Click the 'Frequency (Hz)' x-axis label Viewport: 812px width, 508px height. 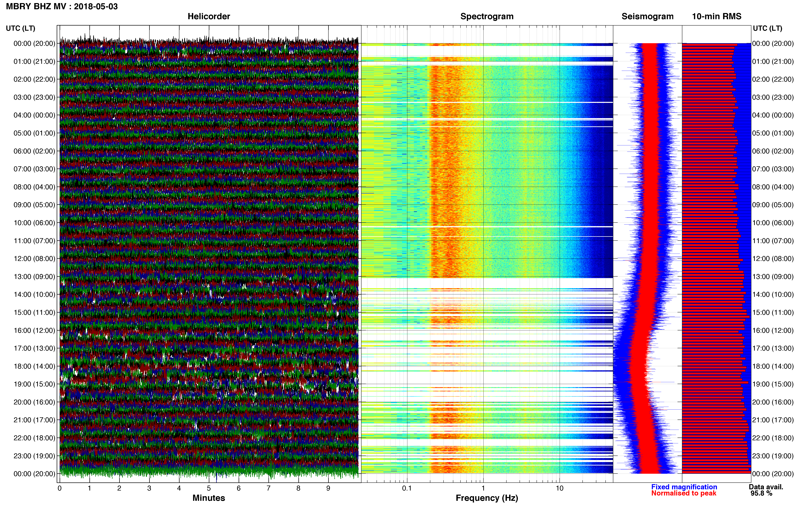click(x=487, y=498)
